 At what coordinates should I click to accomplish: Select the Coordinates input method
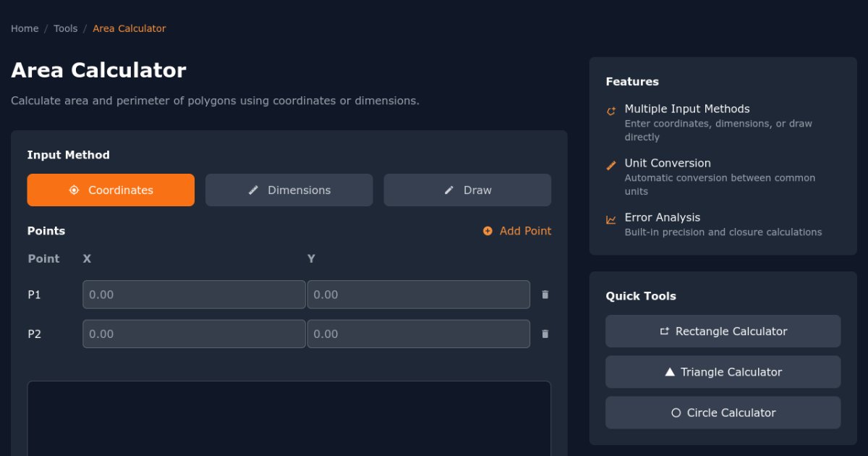coord(111,190)
